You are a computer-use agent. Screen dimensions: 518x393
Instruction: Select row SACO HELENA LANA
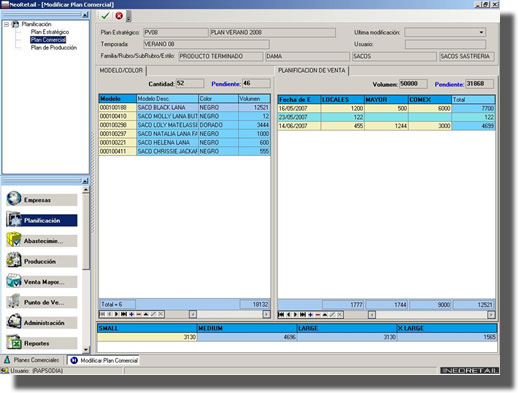pyautogui.click(x=184, y=142)
